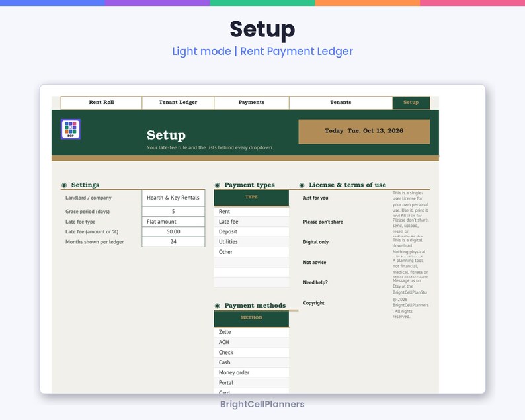Go to the Payments tab

tap(251, 103)
